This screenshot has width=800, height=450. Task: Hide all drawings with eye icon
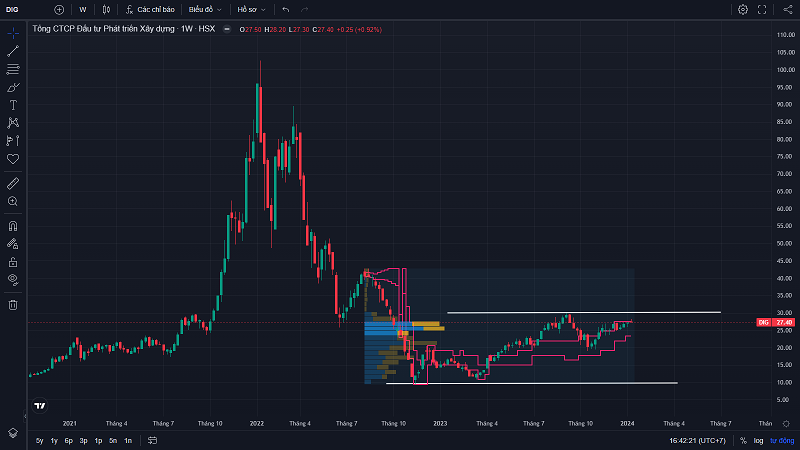tap(13, 279)
